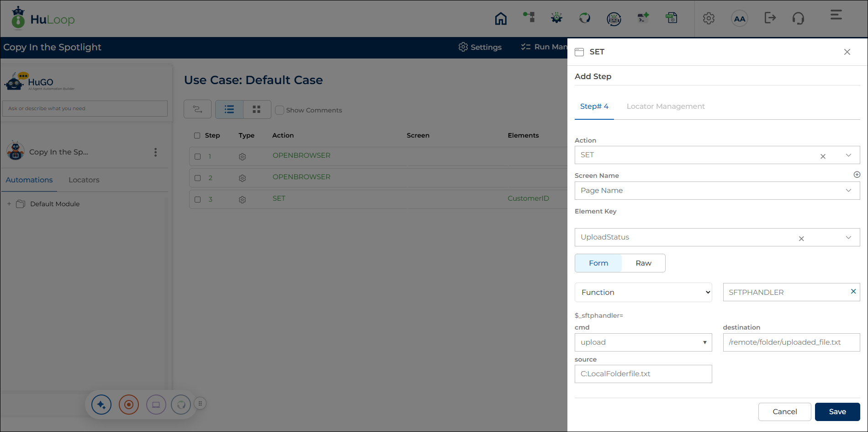The width and height of the screenshot is (868, 432).
Task: Open the cmd upload dropdown
Action: click(643, 342)
